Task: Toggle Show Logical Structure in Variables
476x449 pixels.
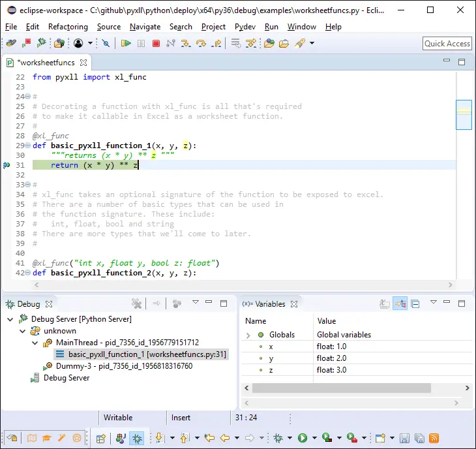Action: pyautogui.click(x=400, y=303)
